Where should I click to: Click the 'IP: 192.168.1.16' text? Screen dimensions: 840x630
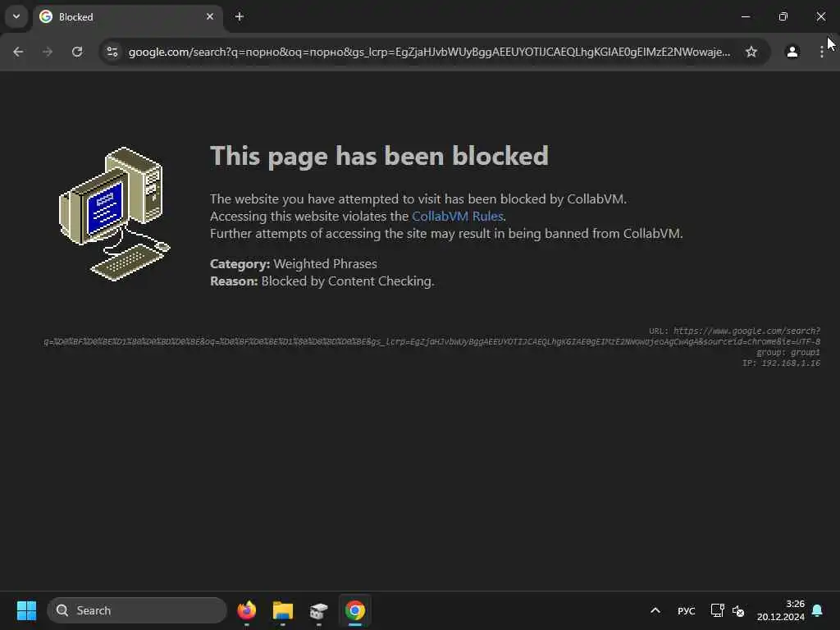coord(781,363)
